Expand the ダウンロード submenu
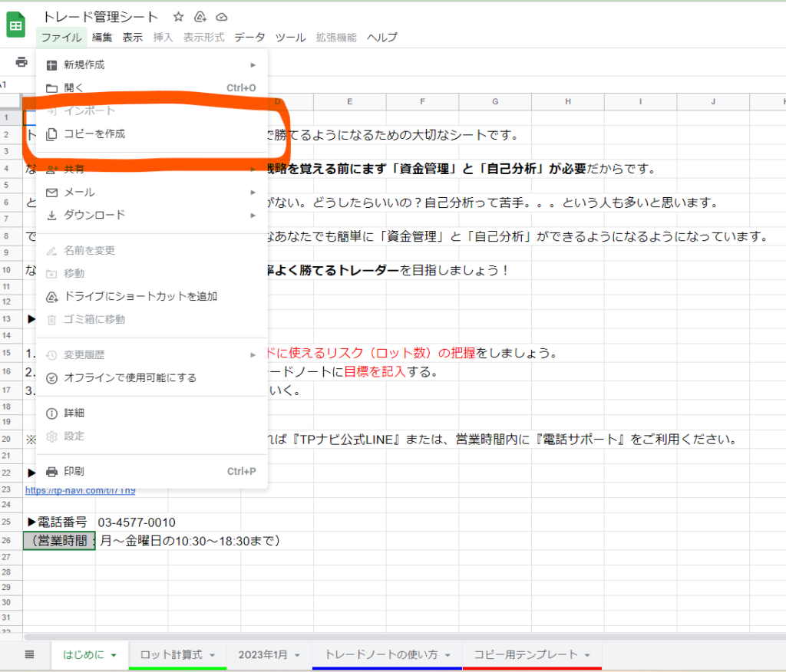Image resolution: width=786 pixels, height=672 pixels. coord(94,216)
